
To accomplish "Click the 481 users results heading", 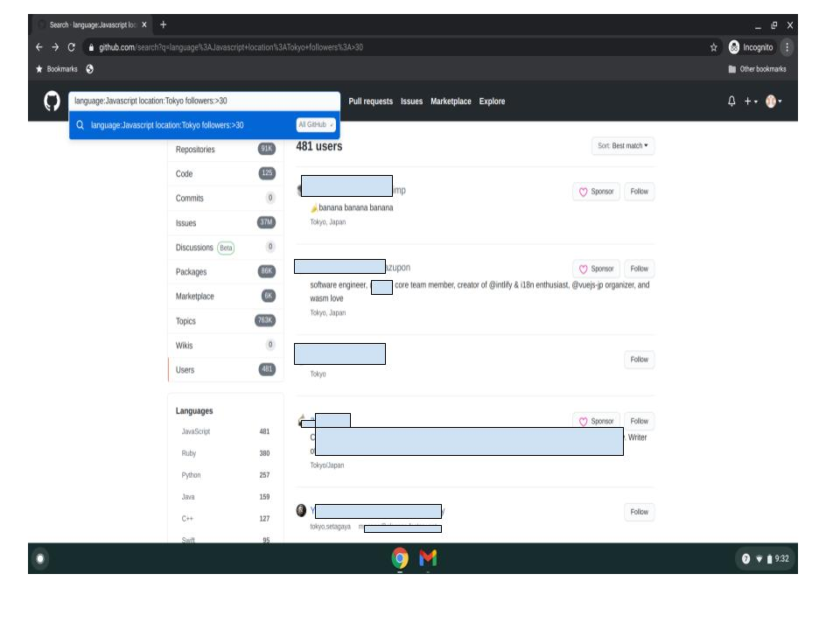I will click(x=319, y=146).
